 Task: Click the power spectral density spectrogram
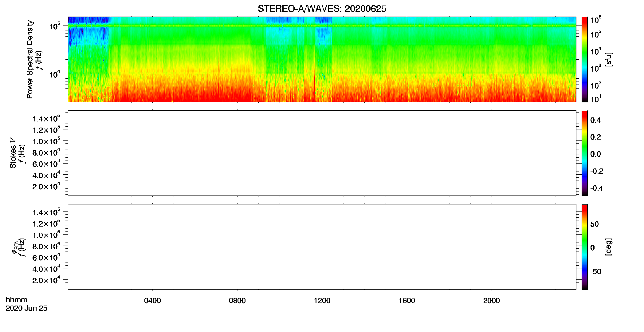[322, 59]
